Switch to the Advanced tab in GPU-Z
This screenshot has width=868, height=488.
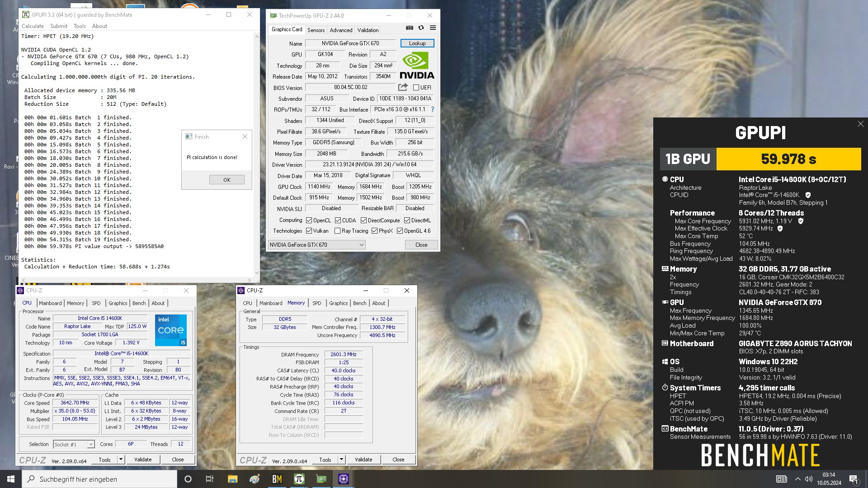pos(341,30)
